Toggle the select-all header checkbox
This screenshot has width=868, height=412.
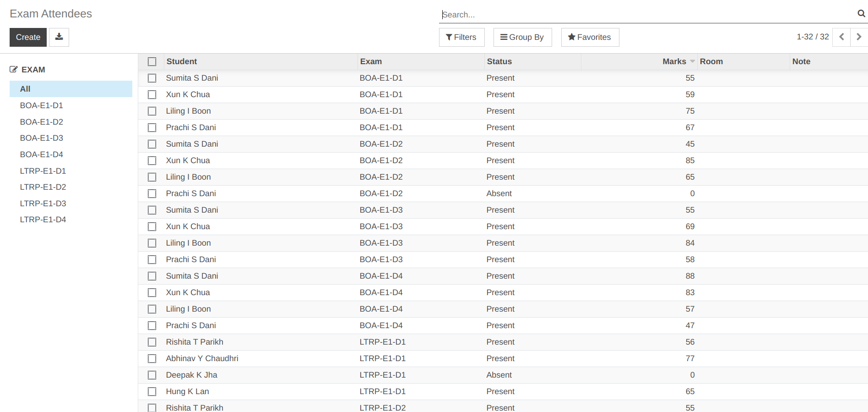coord(152,61)
